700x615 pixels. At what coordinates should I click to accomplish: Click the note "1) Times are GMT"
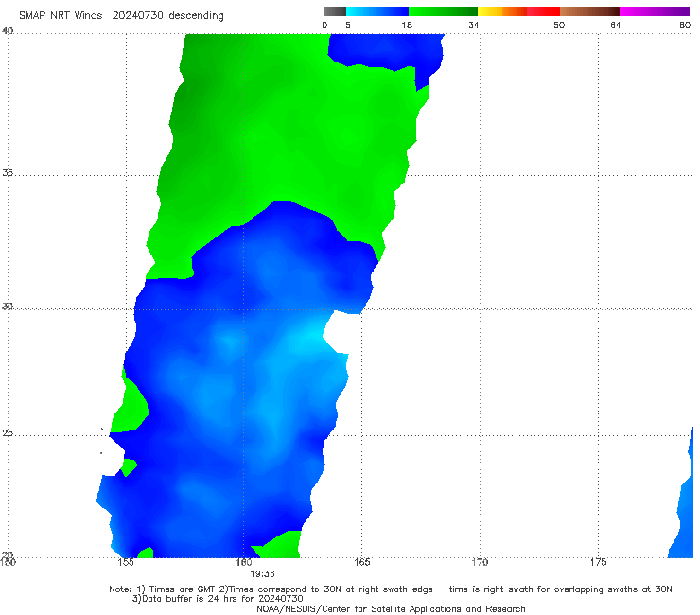pos(176,589)
